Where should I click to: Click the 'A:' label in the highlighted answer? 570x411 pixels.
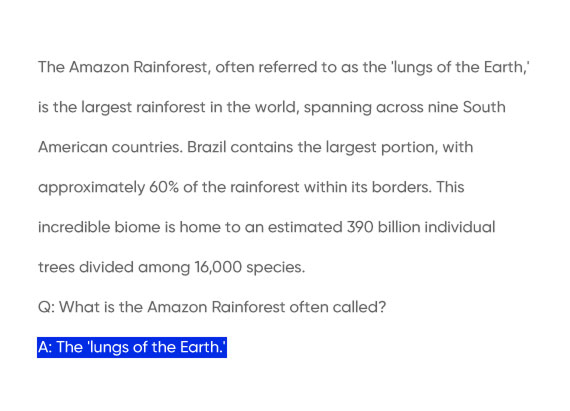(x=45, y=347)
